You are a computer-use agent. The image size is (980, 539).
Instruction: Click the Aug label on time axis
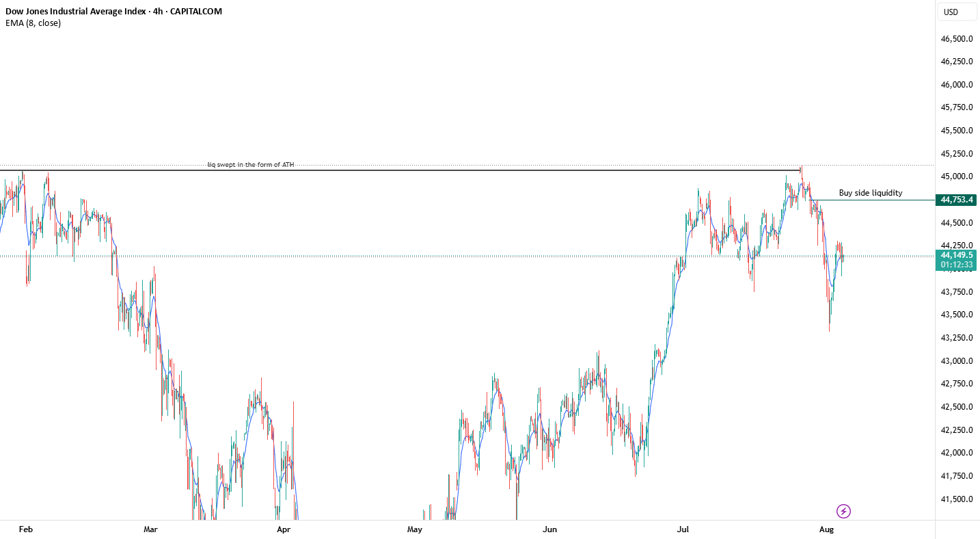pyautogui.click(x=826, y=529)
